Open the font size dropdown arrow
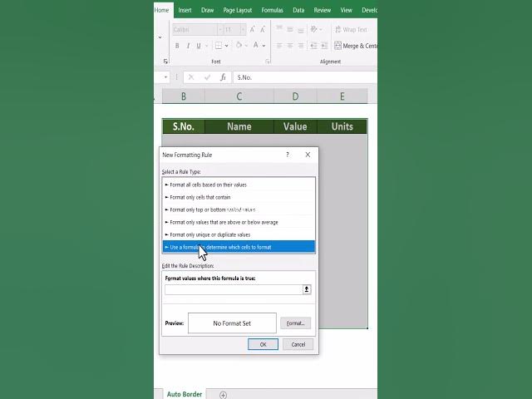This screenshot has width=532, height=399. pyautogui.click(x=243, y=30)
